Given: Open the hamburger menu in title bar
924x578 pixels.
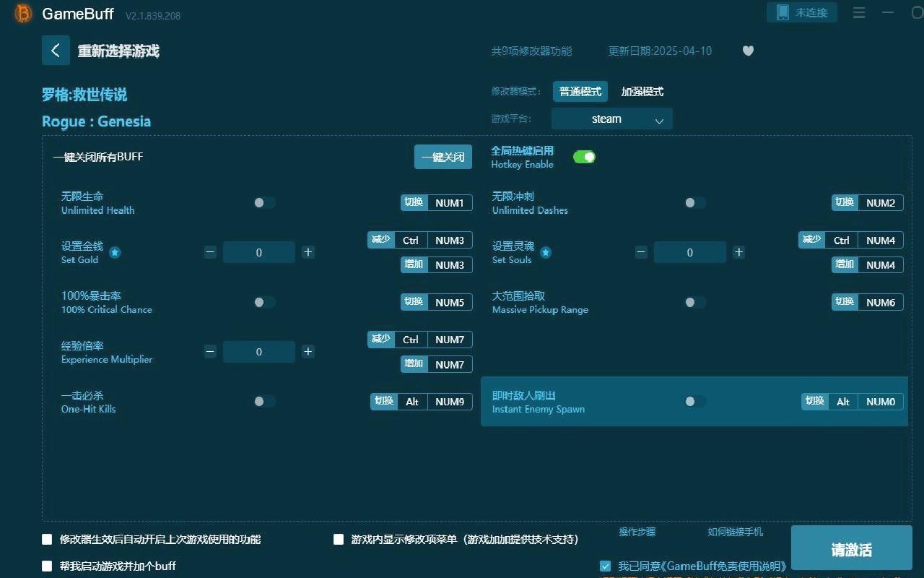Looking at the screenshot, I should coord(859,12).
